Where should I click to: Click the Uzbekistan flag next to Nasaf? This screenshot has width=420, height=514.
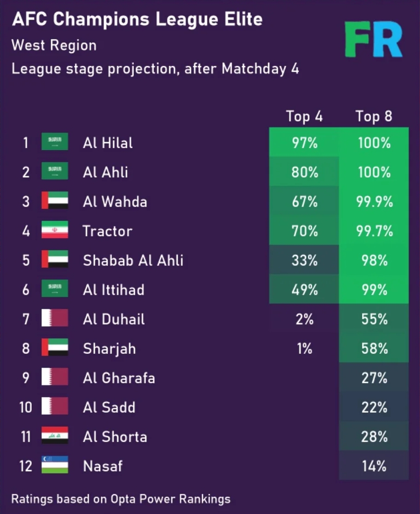pos(55,466)
